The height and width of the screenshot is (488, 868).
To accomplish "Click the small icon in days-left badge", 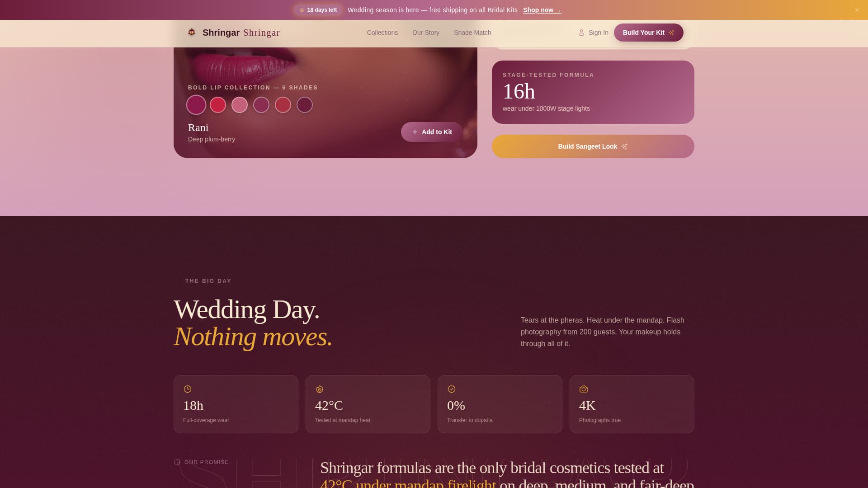I will tap(302, 10).
